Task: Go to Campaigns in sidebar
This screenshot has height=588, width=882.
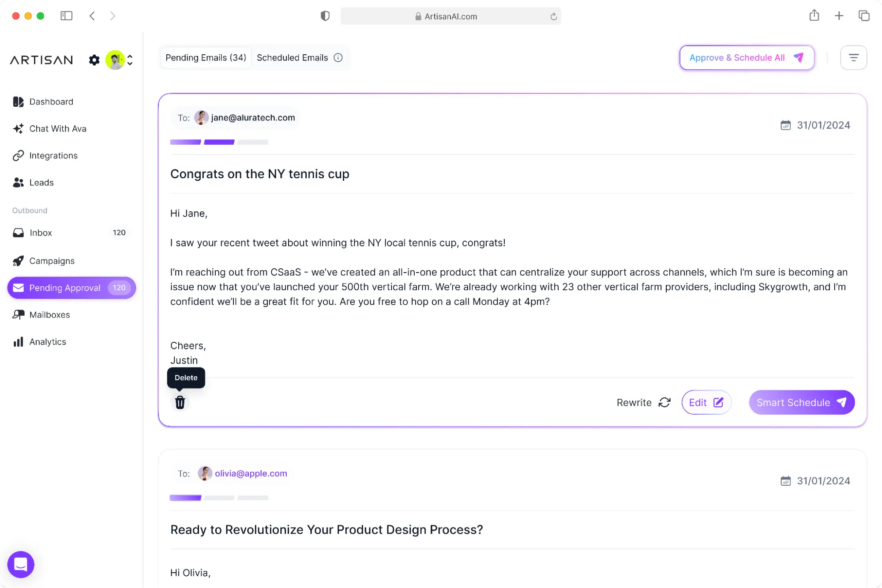Action: coord(52,261)
